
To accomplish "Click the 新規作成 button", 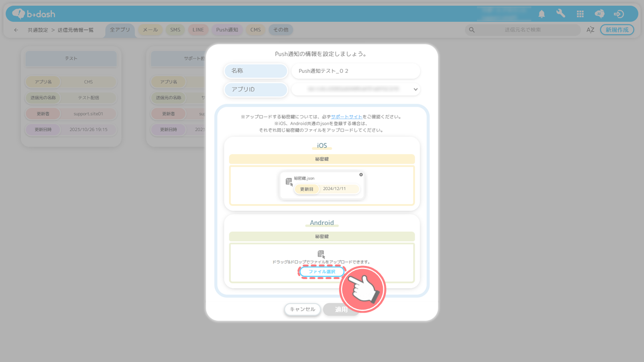I will (x=617, y=30).
